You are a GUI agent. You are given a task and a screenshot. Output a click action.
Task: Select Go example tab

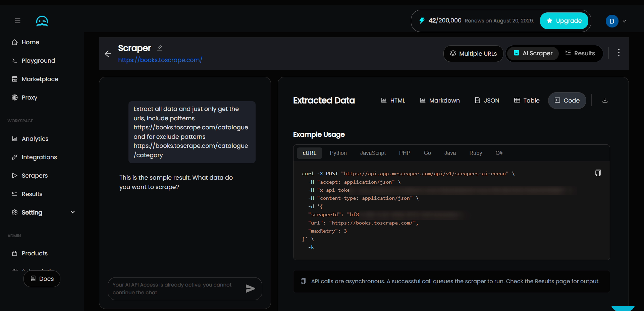click(x=427, y=153)
